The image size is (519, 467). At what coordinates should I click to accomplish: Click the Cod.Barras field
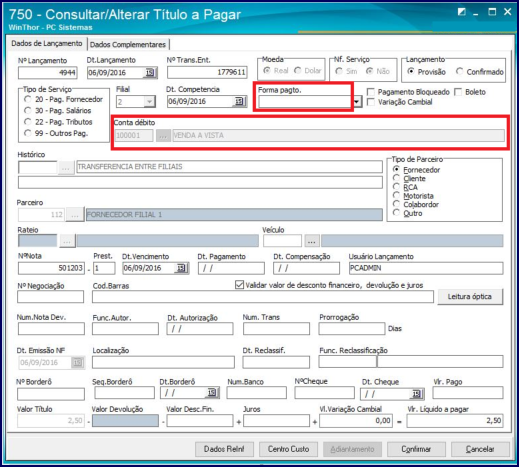[263, 297]
